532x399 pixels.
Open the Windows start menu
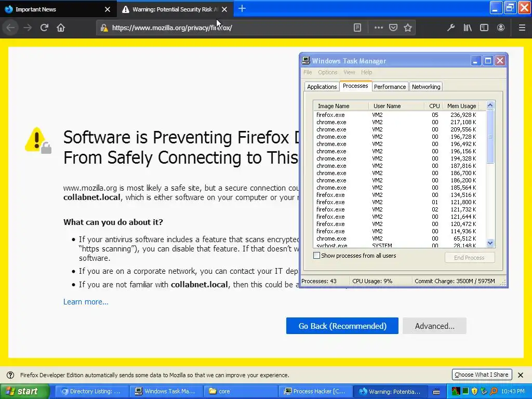click(24, 391)
